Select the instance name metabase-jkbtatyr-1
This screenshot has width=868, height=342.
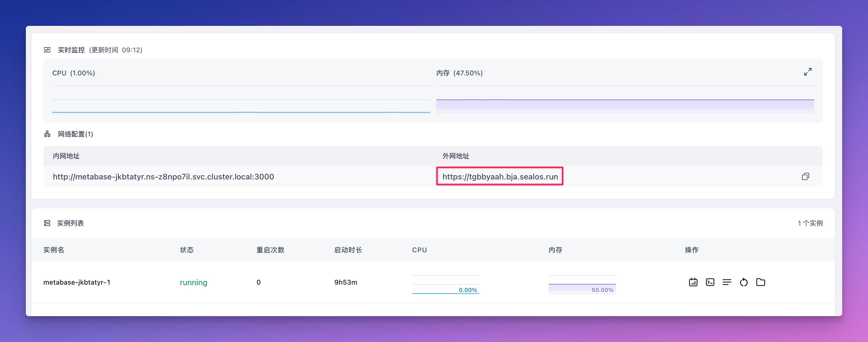click(78, 282)
